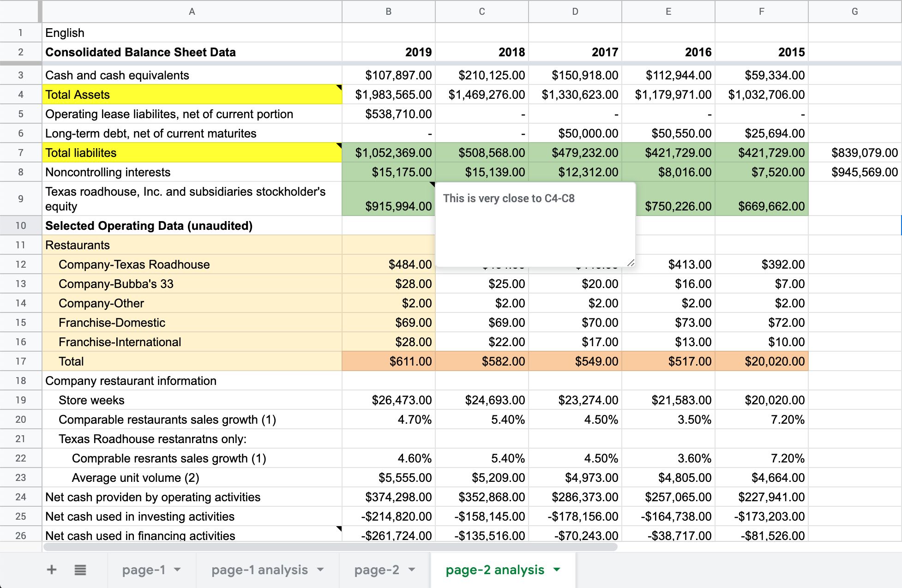
Task: Select Net cash used in financing activities label
Action: [192, 534]
